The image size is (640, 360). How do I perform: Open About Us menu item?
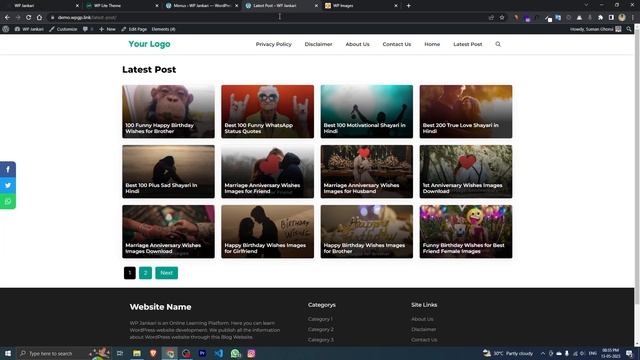[x=358, y=44]
